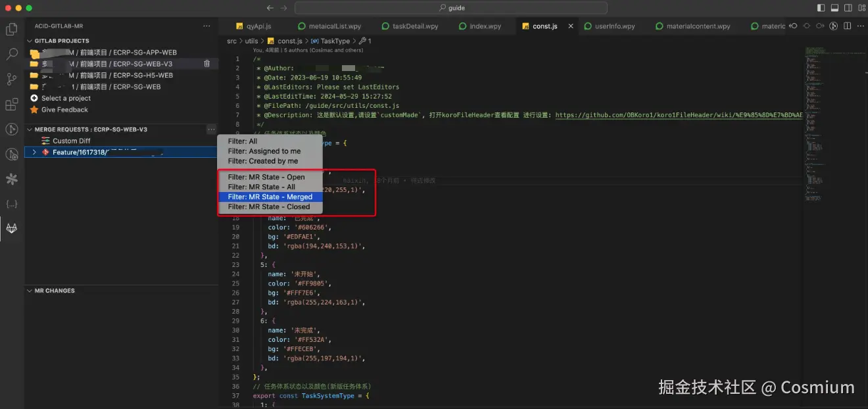Toggle the secondary side bar layout icon
868x409 pixels.
coord(848,8)
